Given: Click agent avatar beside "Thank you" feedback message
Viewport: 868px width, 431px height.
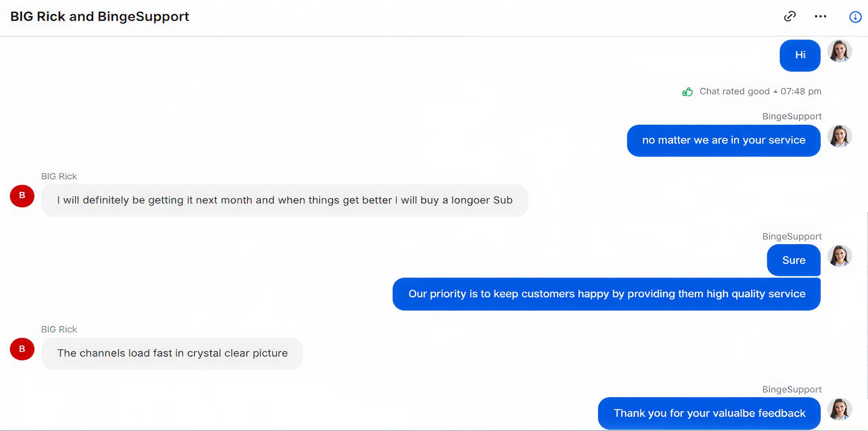Looking at the screenshot, I should (839, 409).
